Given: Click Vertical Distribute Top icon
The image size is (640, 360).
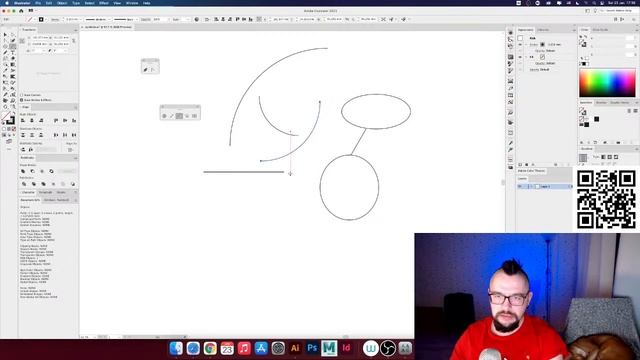Looking at the screenshot, I should 23,135.
